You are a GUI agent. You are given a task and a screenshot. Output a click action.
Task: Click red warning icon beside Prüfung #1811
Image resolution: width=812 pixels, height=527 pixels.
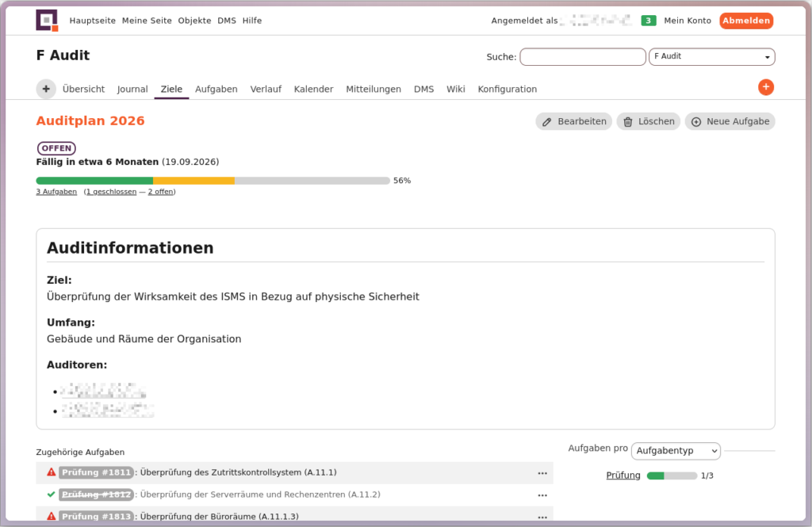(x=51, y=472)
